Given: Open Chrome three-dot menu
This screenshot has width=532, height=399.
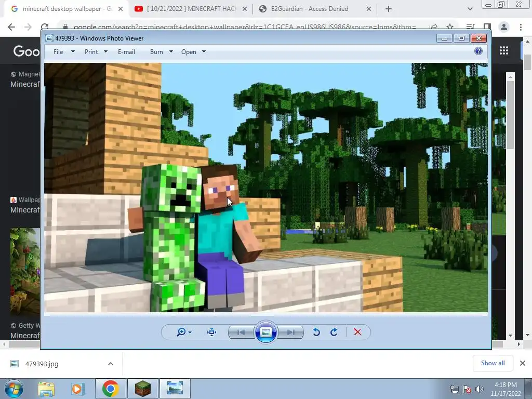Looking at the screenshot, I should click(x=521, y=27).
